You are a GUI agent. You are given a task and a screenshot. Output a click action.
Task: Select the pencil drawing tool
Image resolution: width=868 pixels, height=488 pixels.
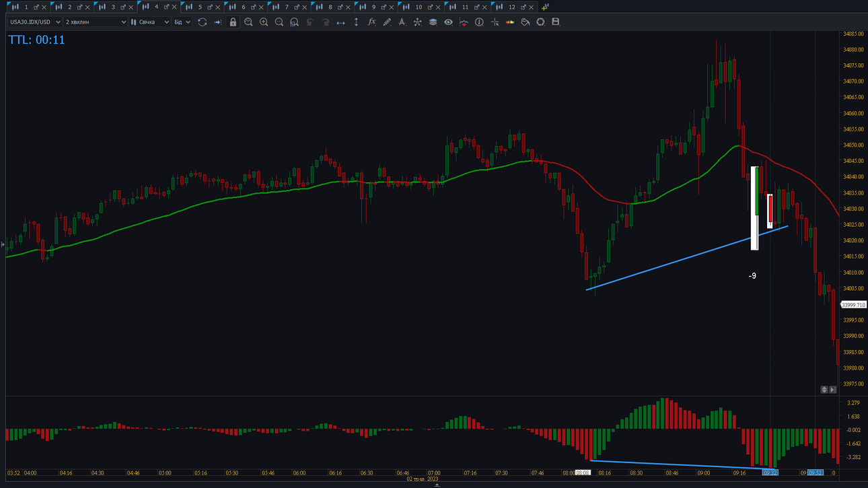point(387,22)
